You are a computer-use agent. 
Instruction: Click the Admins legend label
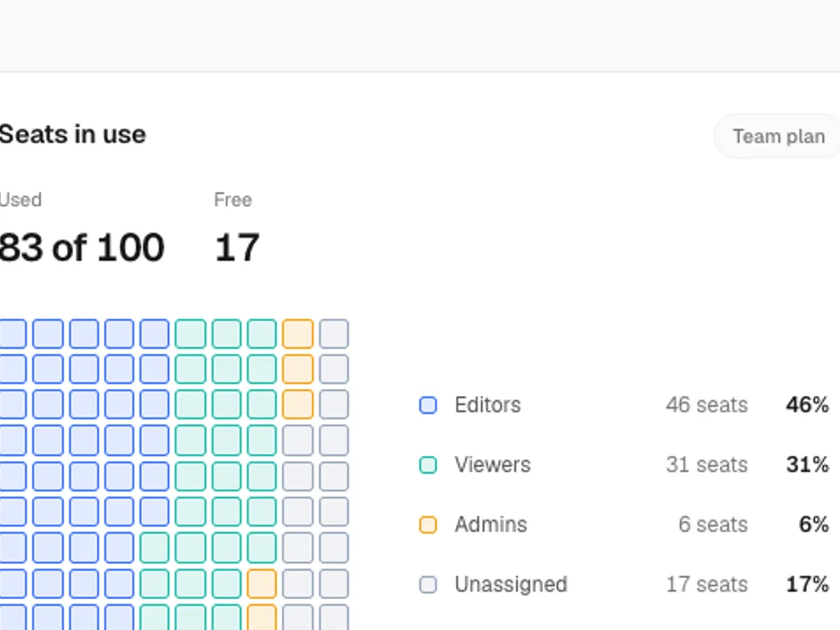(x=490, y=525)
